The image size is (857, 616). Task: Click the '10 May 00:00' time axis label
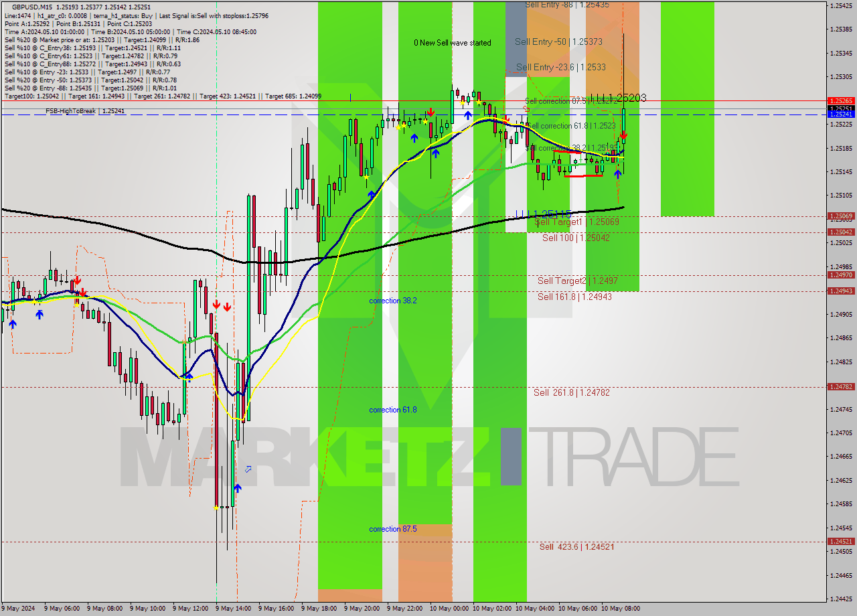tap(449, 609)
